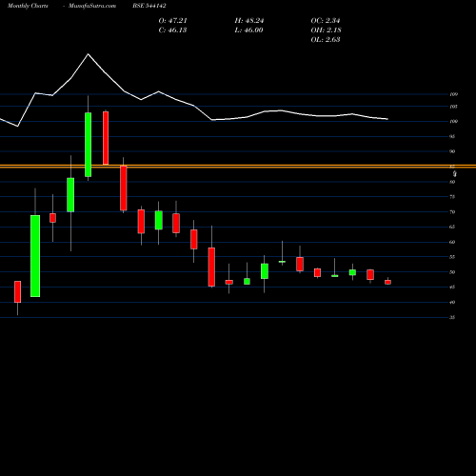Click the final red candle at chart's right end
Viewport: 476px width, 476px height.
coord(387,282)
